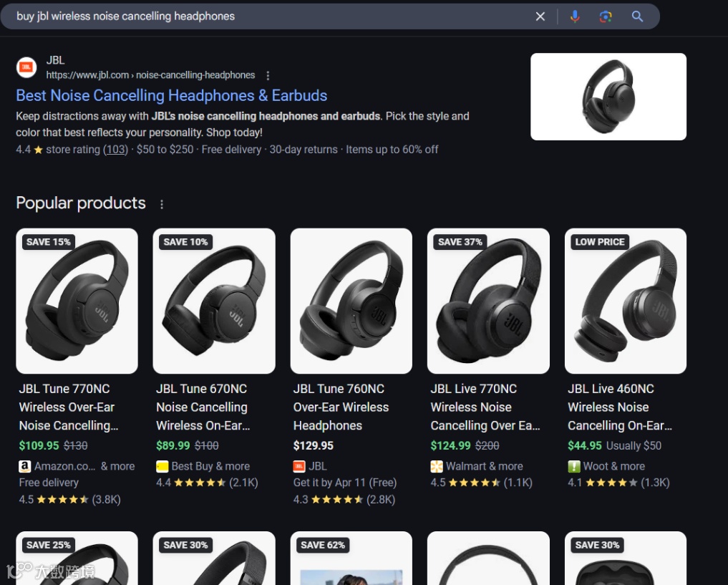728x585 pixels.
Task: Click the struck-through $200 price
Action: (487, 445)
